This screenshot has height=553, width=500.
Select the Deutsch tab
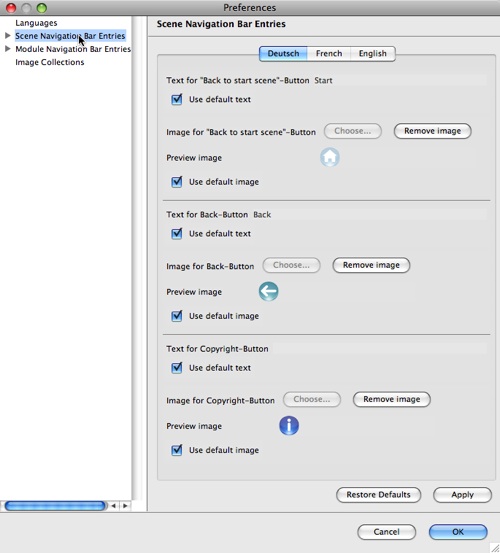pos(283,54)
